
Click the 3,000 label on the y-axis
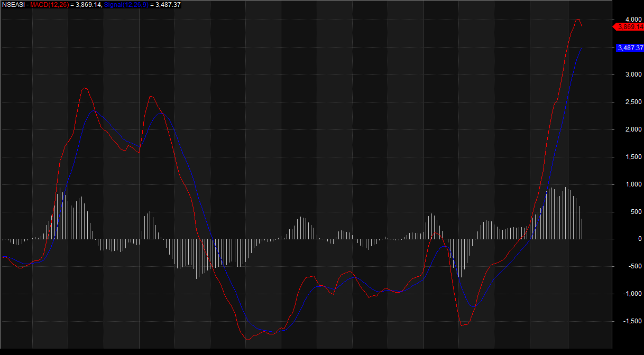[627, 75]
